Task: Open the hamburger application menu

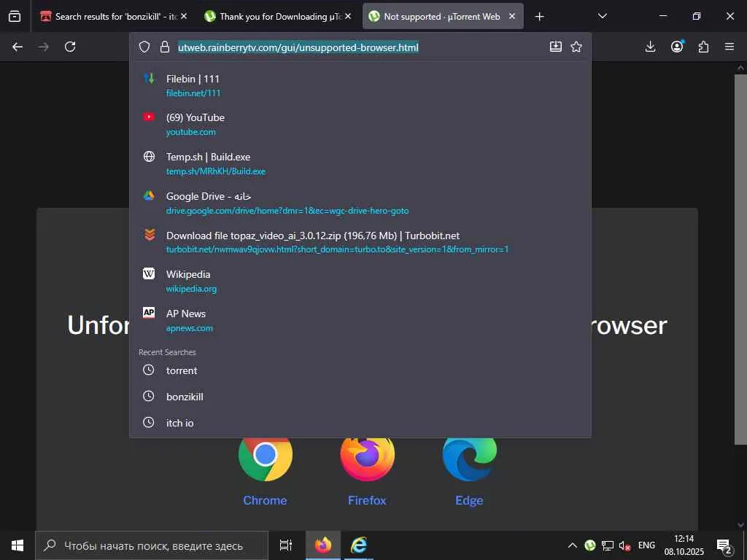Action: 729,46
